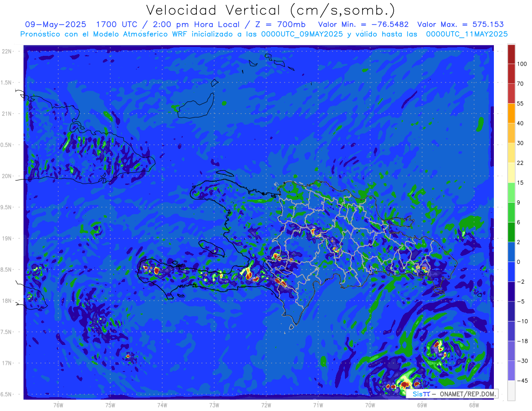Click the "76W" longitude label
Viewport: 532px width, 411px height.
point(59,405)
